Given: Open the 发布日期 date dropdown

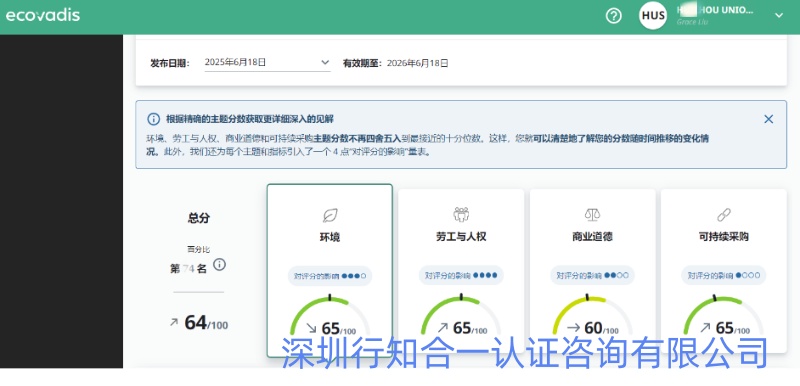Looking at the screenshot, I should pyautogui.click(x=267, y=63).
